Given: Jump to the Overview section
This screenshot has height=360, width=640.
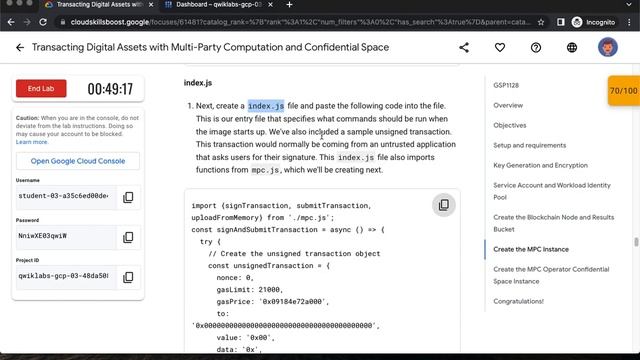Looking at the screenshot, I should [508, 105].
